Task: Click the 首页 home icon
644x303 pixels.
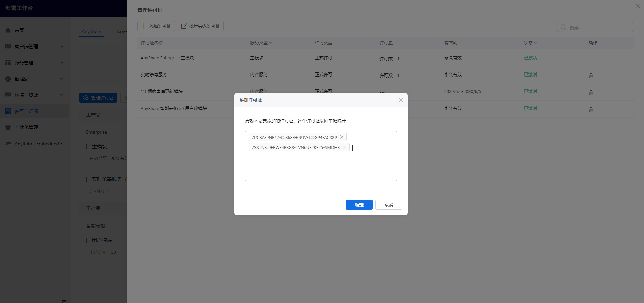Action: click(x=8, y=30)
